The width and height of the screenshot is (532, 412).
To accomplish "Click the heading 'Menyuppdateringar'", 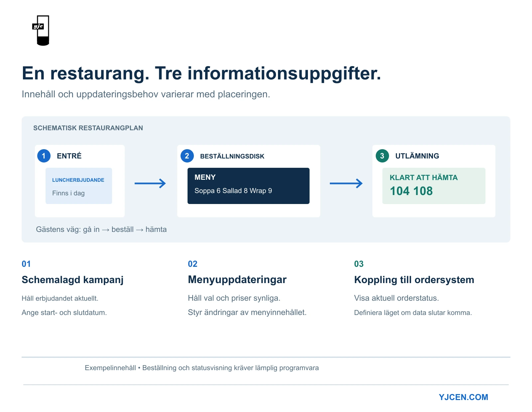I will [x=237, y=280].
